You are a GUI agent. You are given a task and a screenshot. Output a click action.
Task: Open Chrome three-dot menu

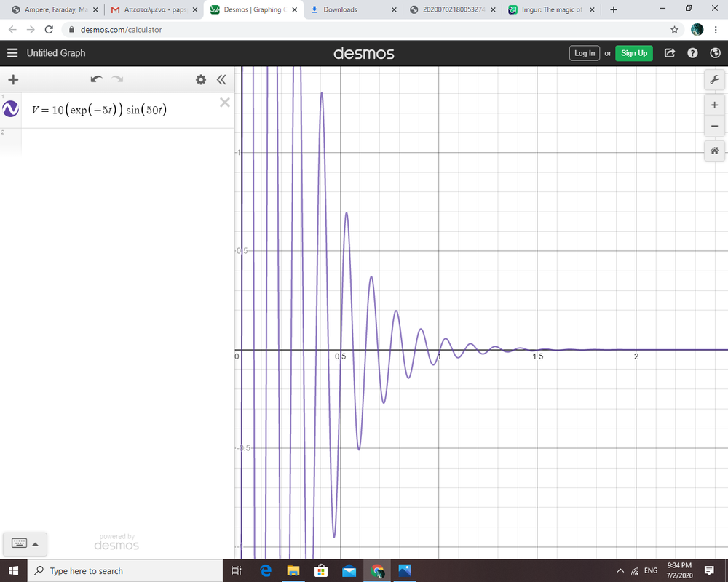click(716, 30)
